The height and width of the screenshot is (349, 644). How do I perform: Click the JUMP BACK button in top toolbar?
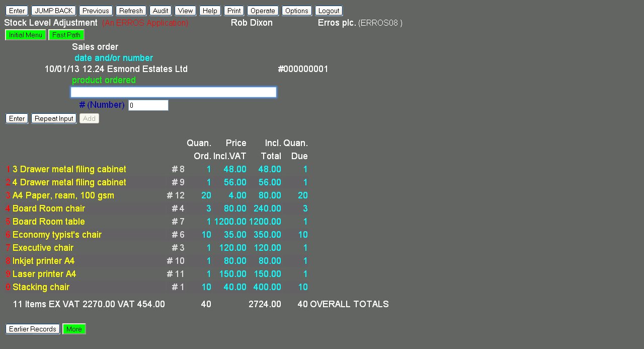pyautogui.click(x=53, y=11)
